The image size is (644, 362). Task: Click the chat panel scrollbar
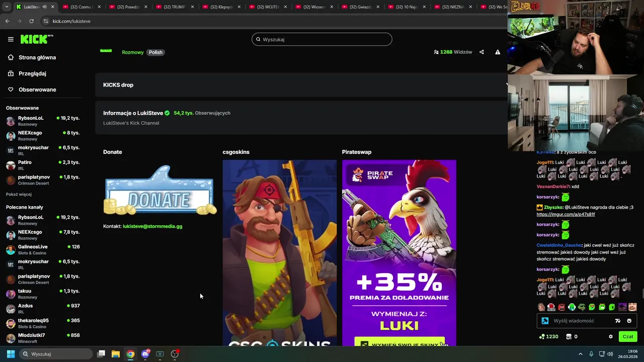click(642, 294)
